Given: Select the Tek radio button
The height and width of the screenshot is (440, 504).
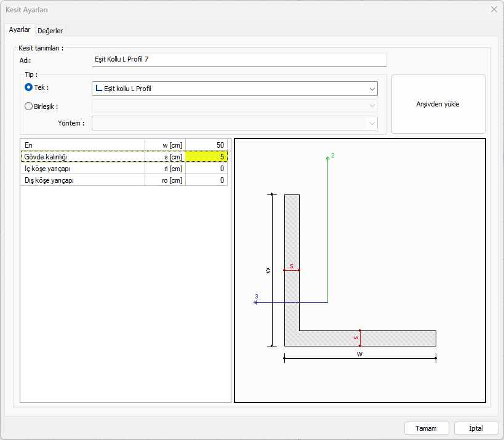Looking at the screenshot, I should (x=28, y=87).
